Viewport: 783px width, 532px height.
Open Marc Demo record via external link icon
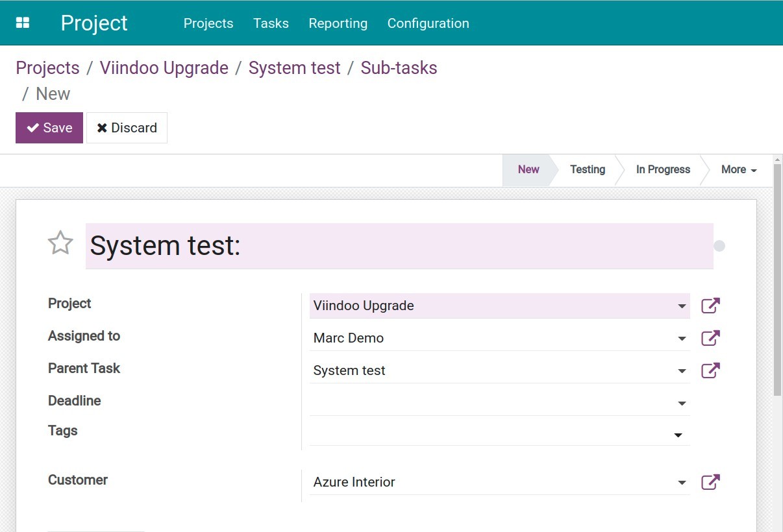point(710,338)
